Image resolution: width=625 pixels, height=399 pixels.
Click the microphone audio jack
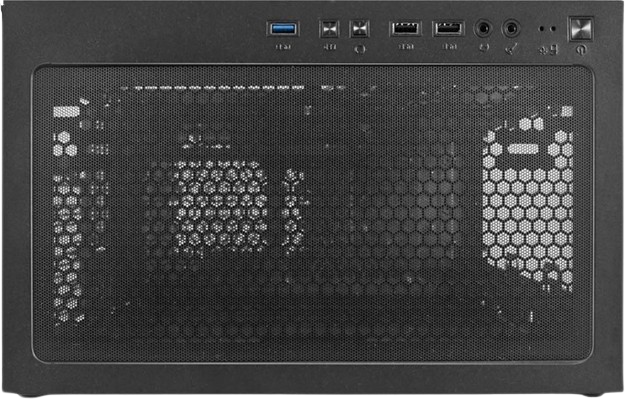(x=511, y=29)
